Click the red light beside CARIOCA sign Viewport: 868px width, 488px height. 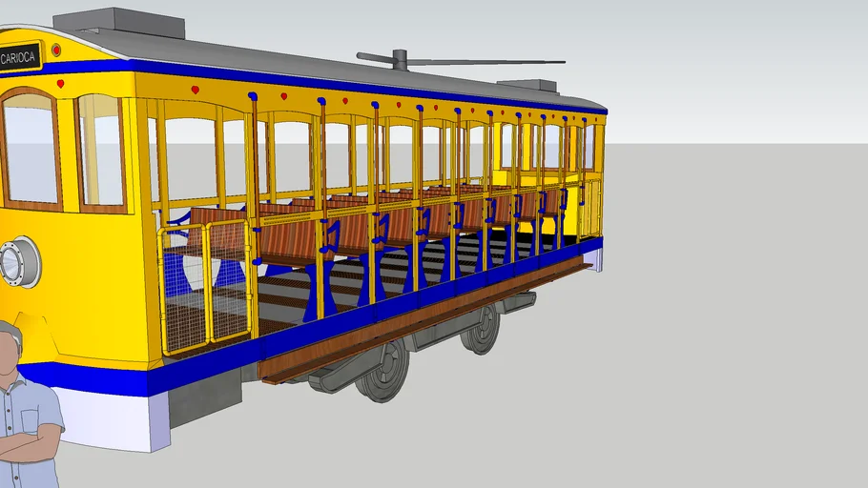[x=56, y=50]
